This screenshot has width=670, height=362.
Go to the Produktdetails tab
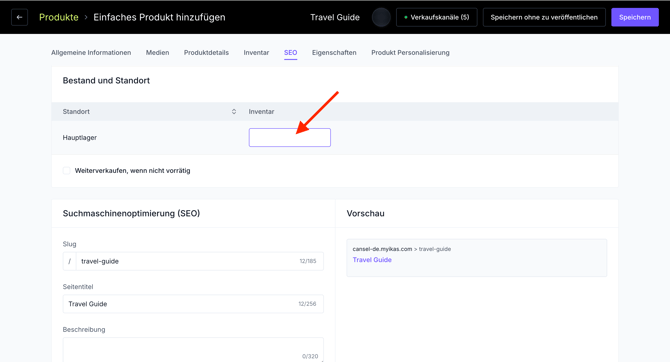coord(206,53)
